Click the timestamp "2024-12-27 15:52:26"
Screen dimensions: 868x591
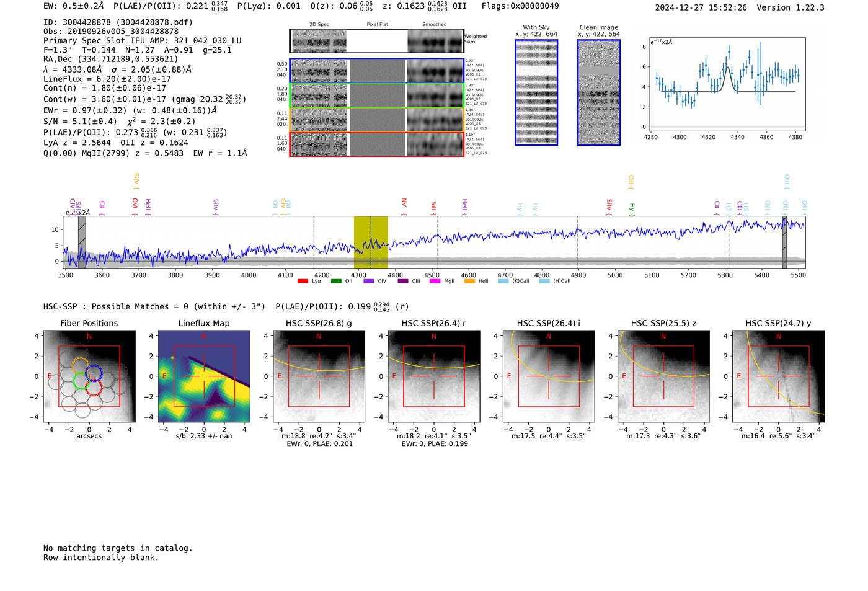701,7
